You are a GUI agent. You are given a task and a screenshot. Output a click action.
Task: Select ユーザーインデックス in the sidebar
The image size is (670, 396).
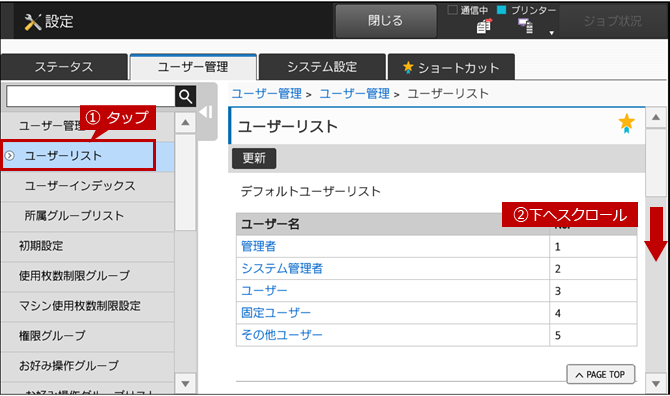(x=87, y=186)
